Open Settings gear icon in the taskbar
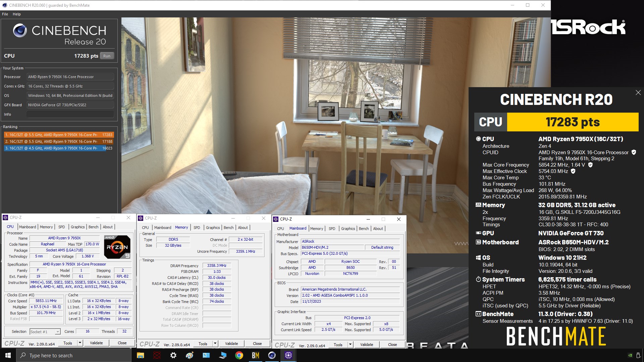 coord(173,355)
